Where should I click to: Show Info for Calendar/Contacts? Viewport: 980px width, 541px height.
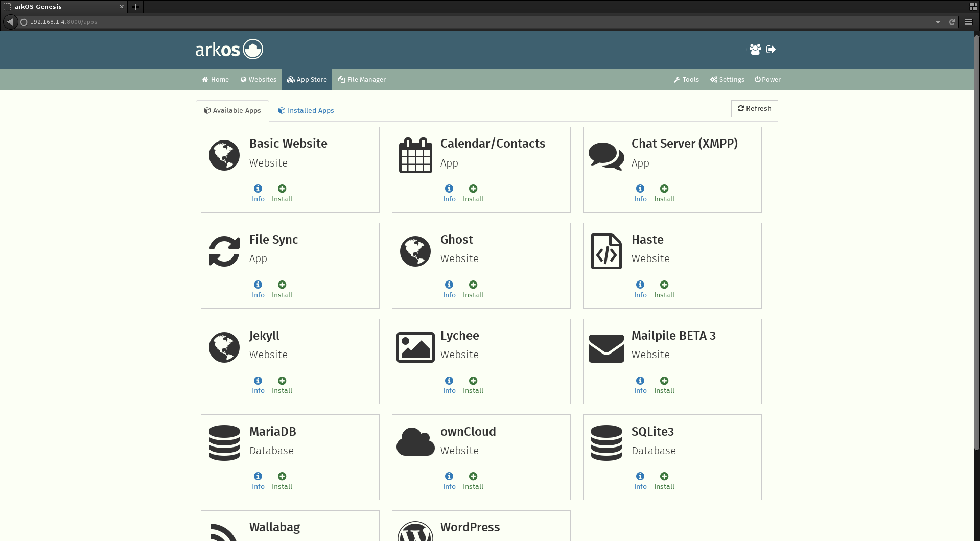tap(449, 194)
